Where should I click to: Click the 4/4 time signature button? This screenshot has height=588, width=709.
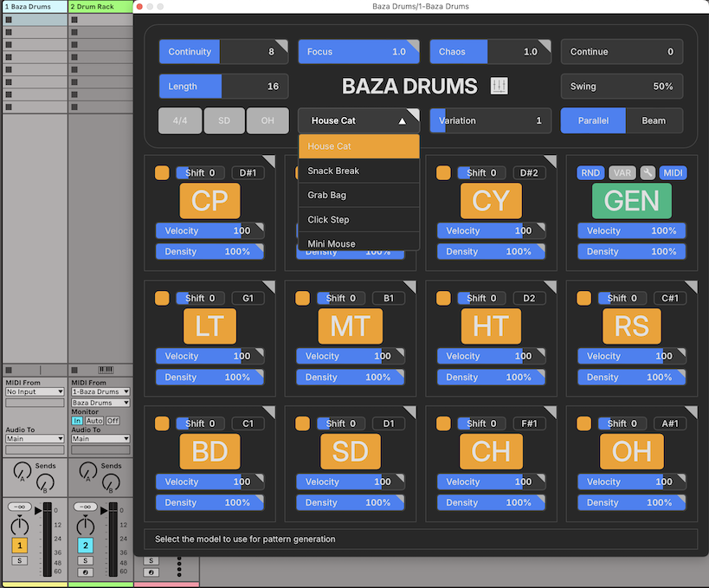pyautogui.click(x=180, y=120)
